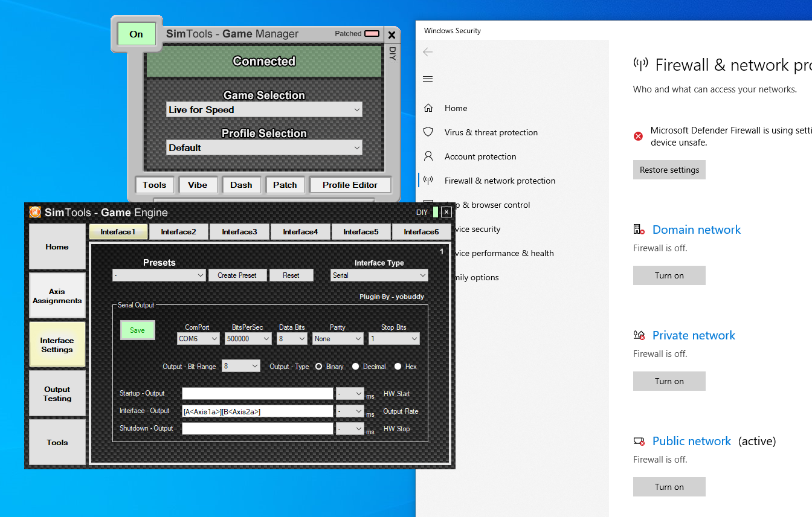
Task: Expand the ComPort COM6 dropdown
Action: (x=198, y=339)
